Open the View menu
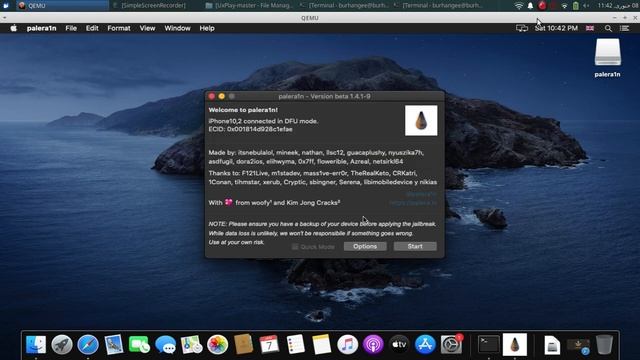Image resolution: width=640 pixels, height=360 pixels. pyautogui.click(x=147, y=28)
